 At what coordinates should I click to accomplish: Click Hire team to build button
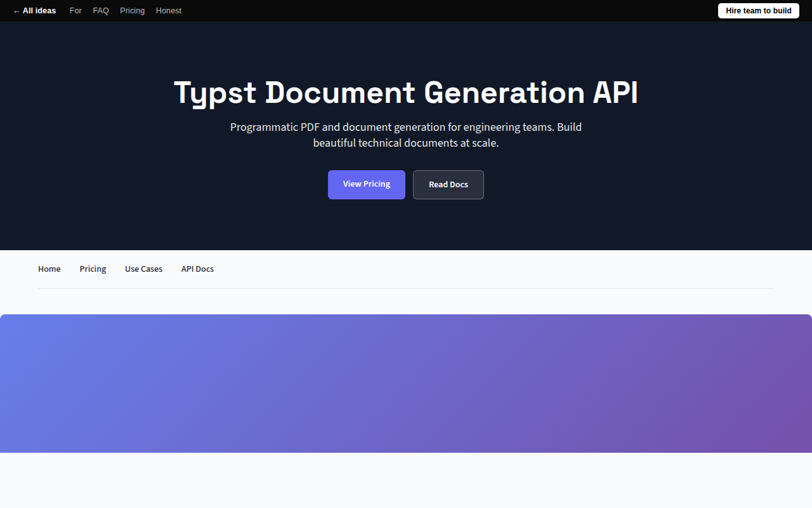click(759, 11)
